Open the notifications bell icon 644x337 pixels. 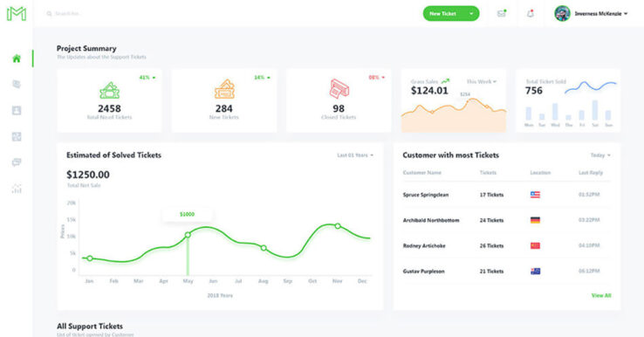[x=531, y=14]
